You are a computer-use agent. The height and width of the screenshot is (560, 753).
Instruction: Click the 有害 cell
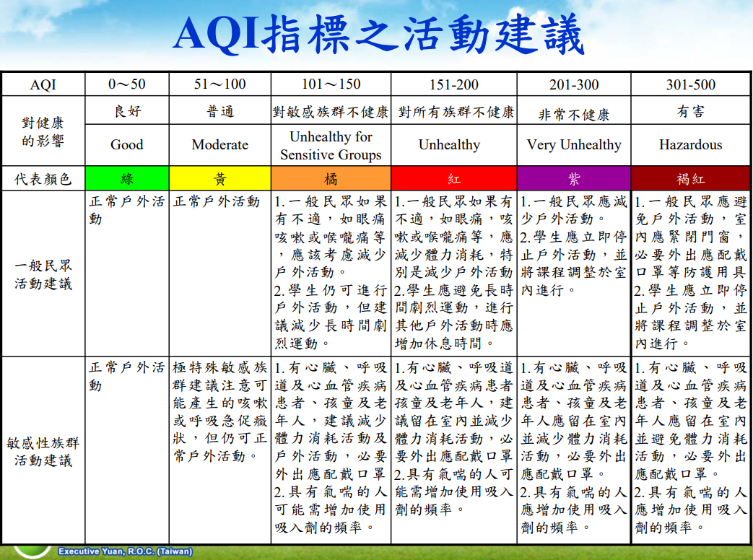click(x=691, y=111)
